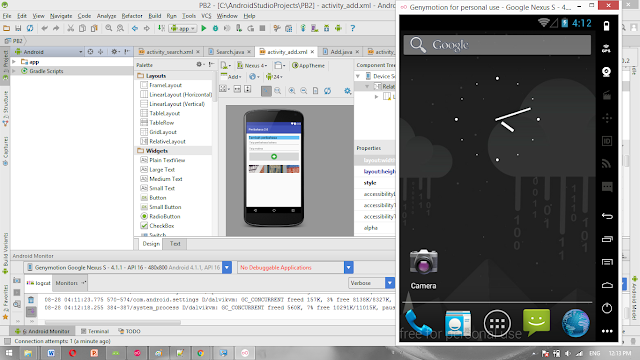Click the Monitors tab in Android Monitor
The width and height of the screenshot is (640, 360).
[x=67, y=283]
